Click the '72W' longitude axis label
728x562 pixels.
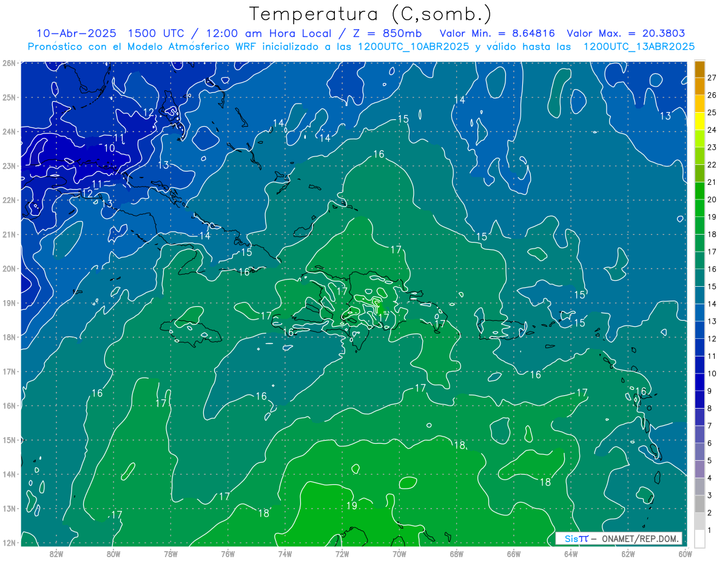point(342,553)
